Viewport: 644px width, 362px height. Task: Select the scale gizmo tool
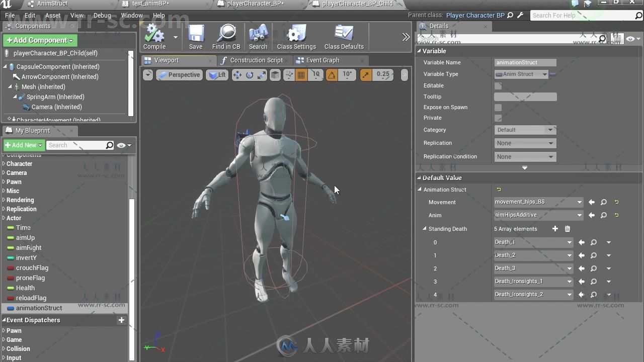[x=262, y=75]
